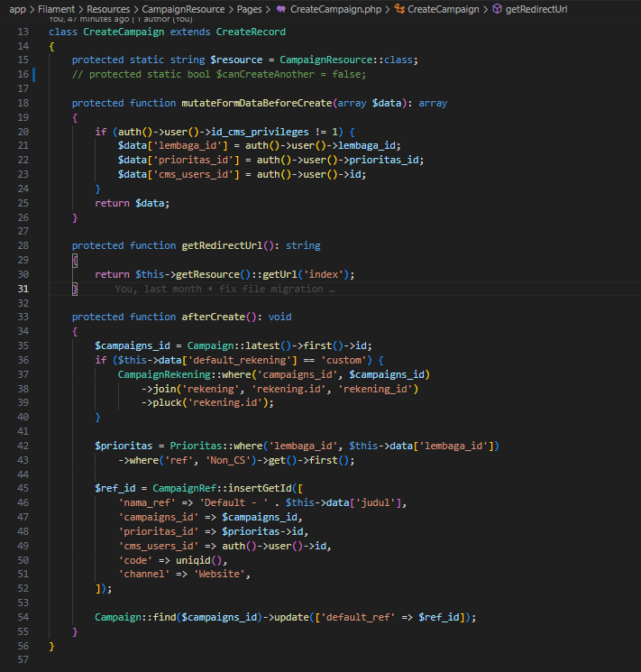Click 'CampaignResource::class' on line 15

point(348,60)
